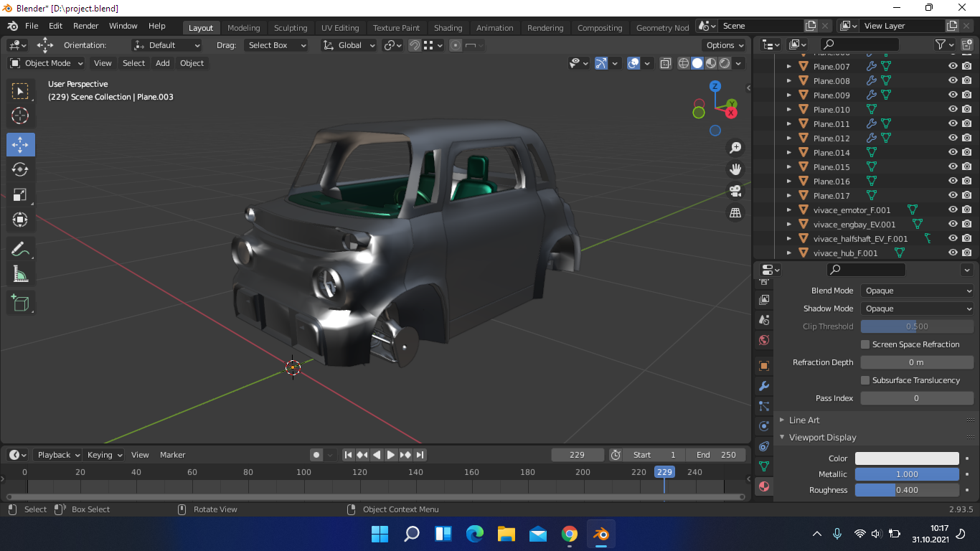
Task: Open the viewport Add menu
Action: point(163,63)
